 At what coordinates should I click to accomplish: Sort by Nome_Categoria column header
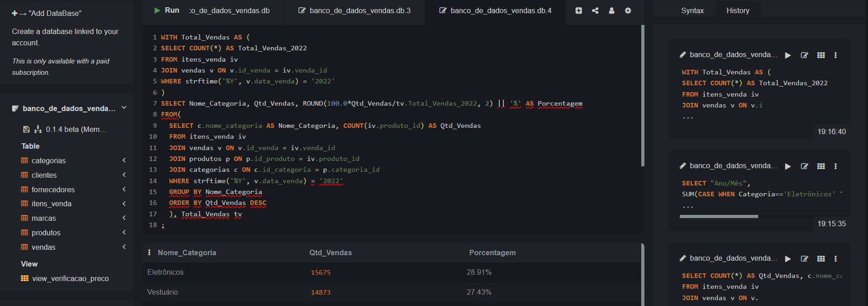187,253
